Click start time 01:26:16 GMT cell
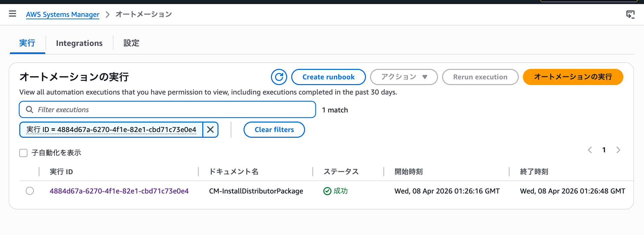644x235 pixels. click(447, 191)
